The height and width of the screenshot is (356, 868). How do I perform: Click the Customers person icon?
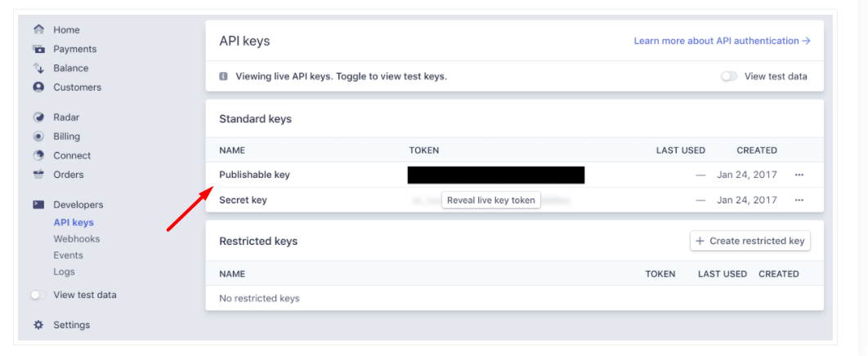coord(38,87)
